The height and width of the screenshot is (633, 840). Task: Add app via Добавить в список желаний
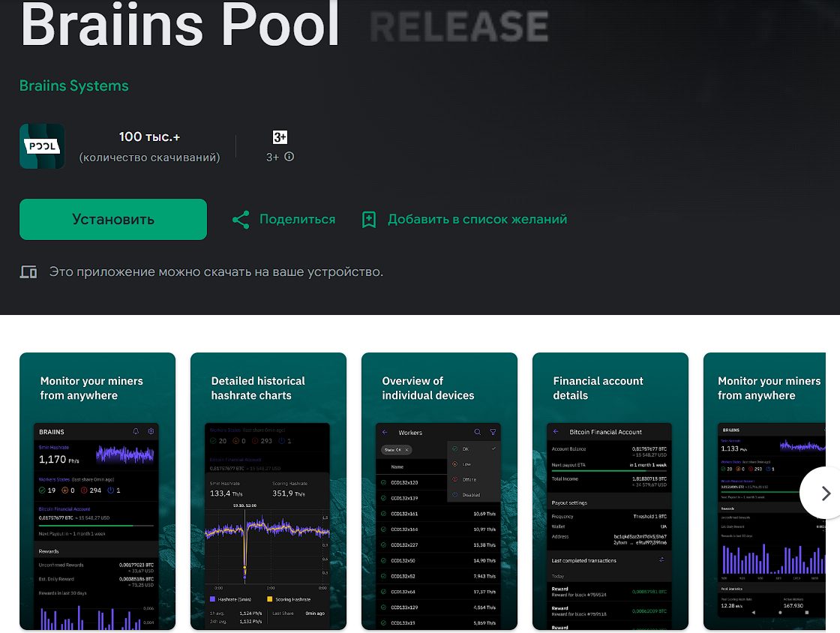(477, 219)
